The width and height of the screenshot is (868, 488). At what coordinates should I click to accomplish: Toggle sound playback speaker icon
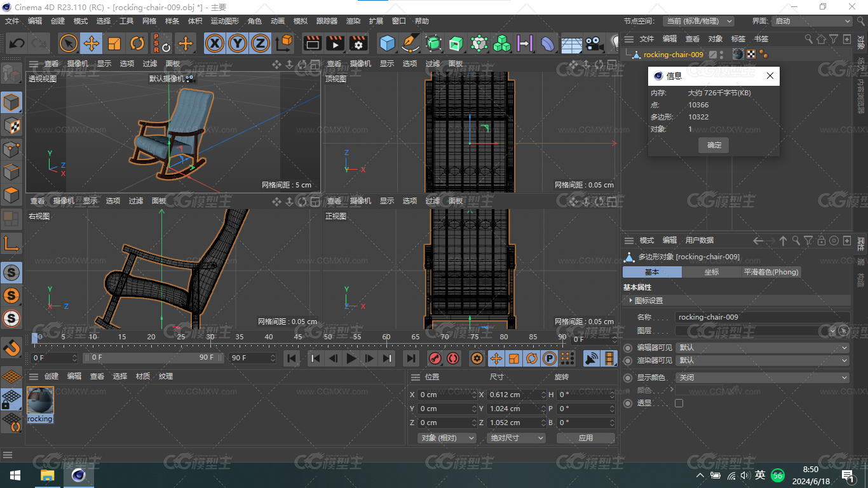(592, 358)
